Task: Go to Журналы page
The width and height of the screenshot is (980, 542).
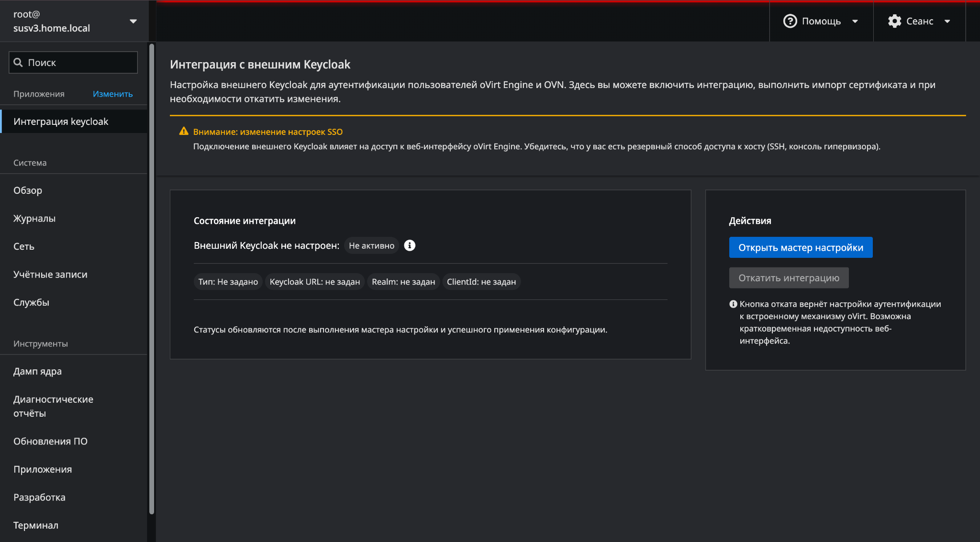Action: [x=34, y=219]
